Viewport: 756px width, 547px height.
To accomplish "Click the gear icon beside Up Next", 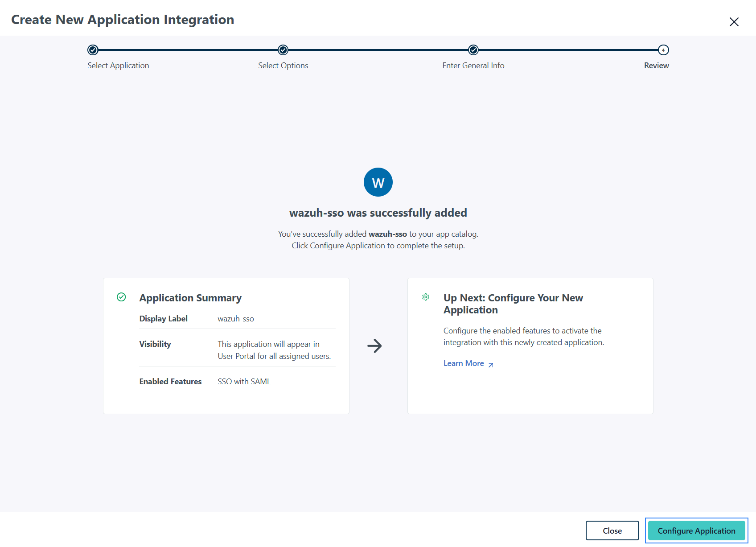I will (426, 297).
